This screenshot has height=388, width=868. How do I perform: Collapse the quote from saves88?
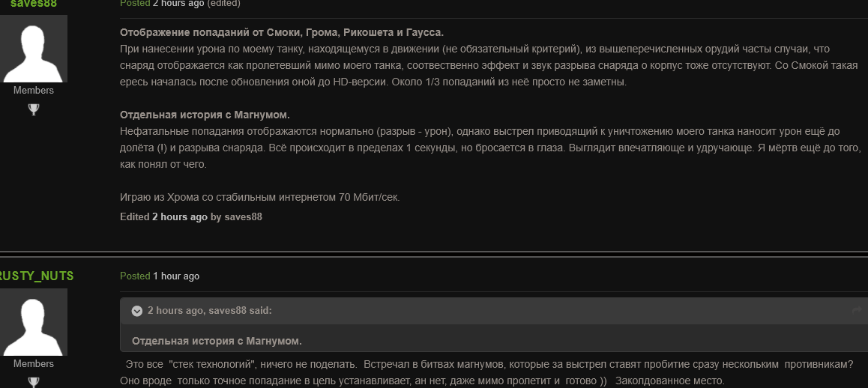coord(137,311)
